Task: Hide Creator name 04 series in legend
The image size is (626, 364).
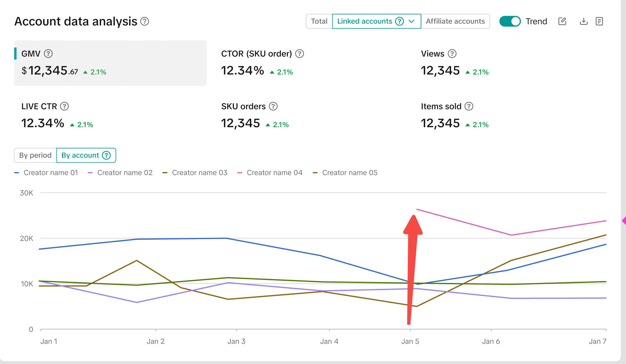Action: coord(274,173)
